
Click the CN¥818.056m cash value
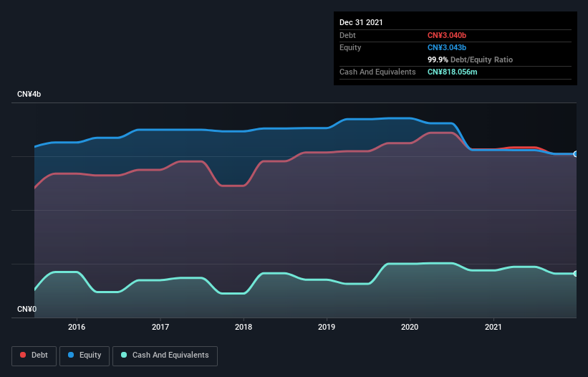point(452,72)
